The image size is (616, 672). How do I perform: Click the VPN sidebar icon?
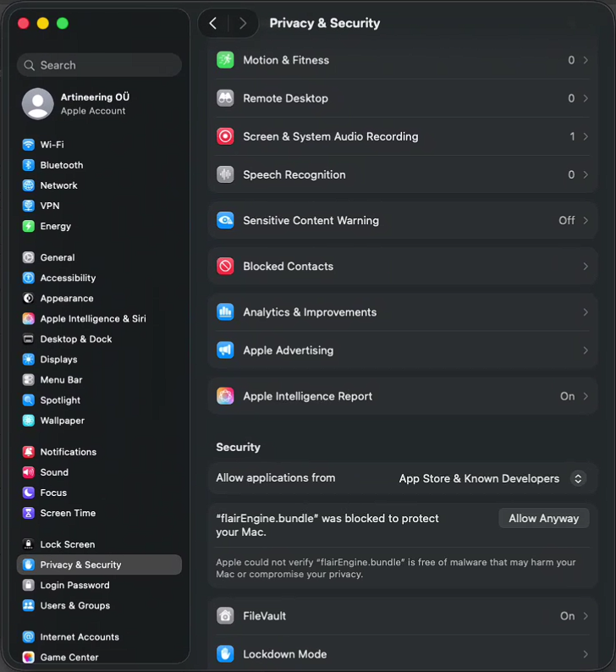(28, 206)
